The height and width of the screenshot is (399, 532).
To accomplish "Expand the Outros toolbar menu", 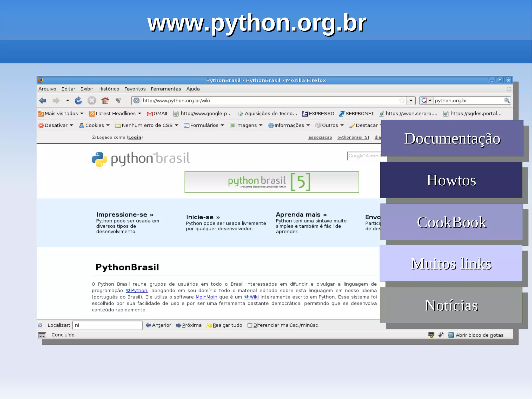I will (x=329, y=125).
